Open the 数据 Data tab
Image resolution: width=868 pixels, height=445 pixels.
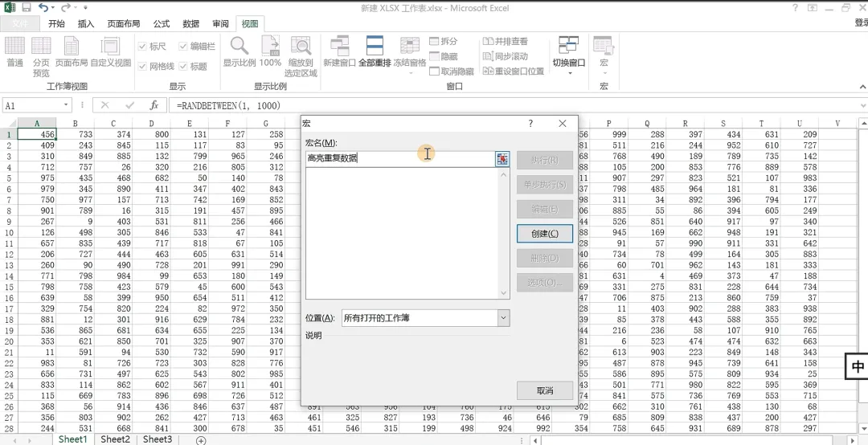[x=191, y=23]
